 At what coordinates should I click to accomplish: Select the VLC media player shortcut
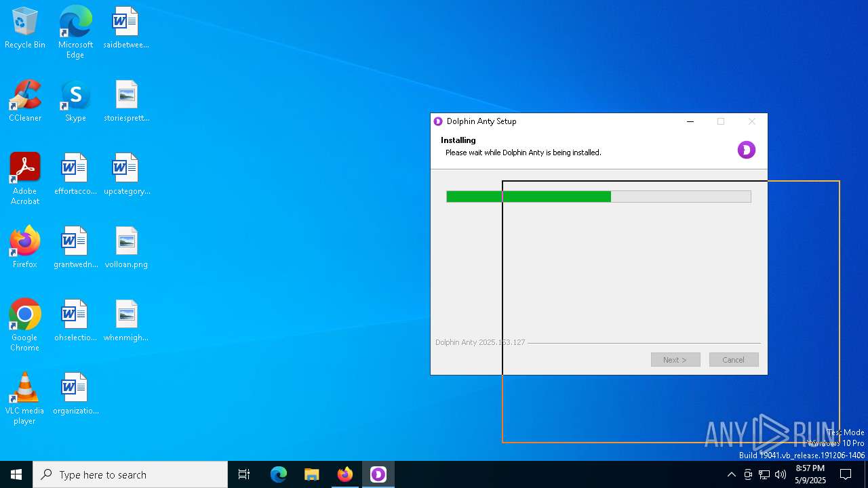click(x=25, y=399)
